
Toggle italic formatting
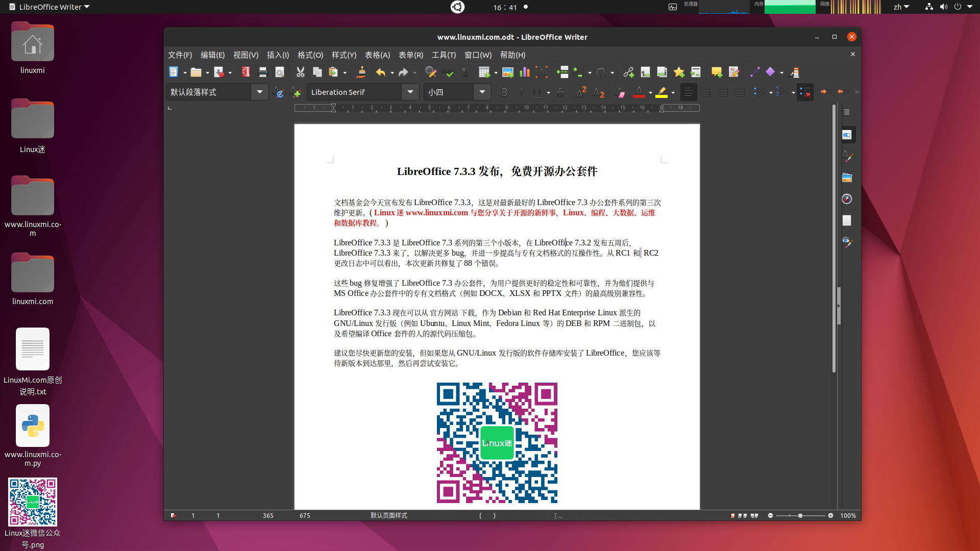coord(521,92)
